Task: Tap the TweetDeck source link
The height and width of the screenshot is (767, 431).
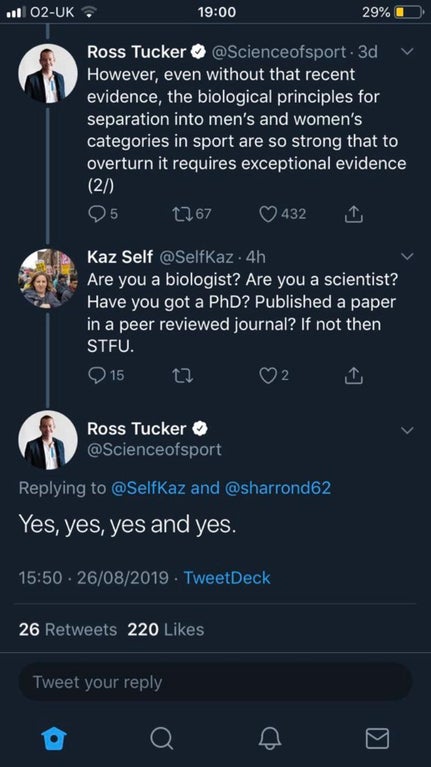Action: (227, 578)
